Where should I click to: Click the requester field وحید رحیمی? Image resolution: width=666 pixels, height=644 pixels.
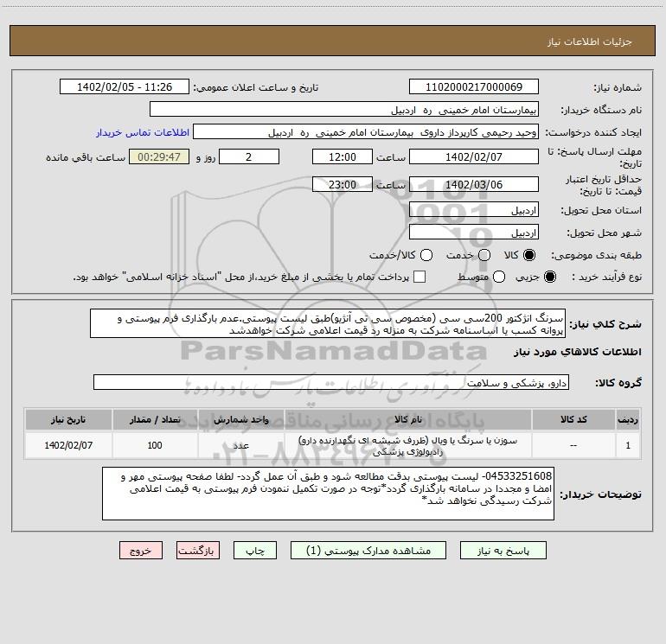click(366, 132)
